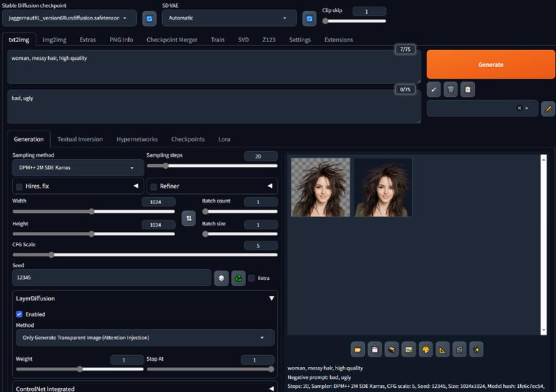Viewport: 556px width, 392px height.
Task: Expand the ControlNet Integrated section
Action: 145,389
